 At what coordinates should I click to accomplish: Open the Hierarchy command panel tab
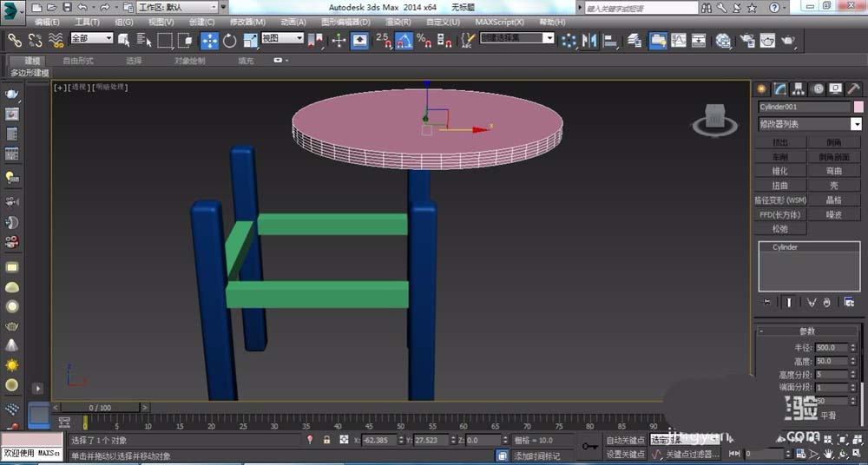pyautogui.click(x=799, y=88)
